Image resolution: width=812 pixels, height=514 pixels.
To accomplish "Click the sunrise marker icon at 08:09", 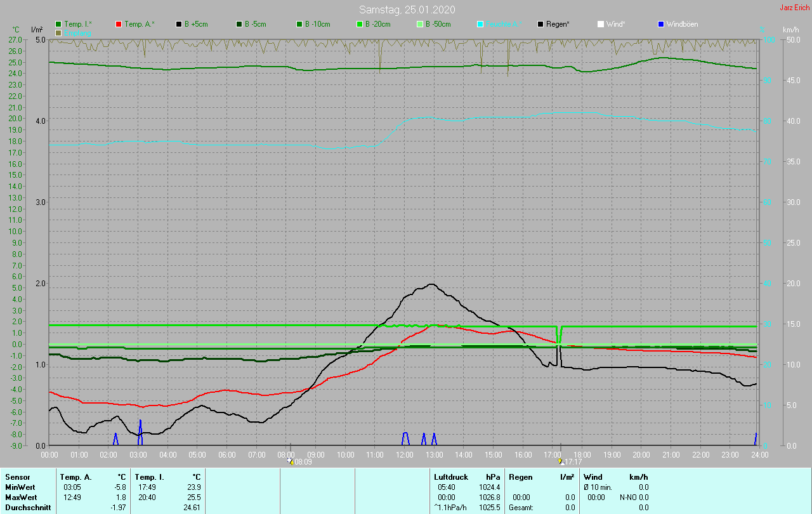I will coord(291,462).
